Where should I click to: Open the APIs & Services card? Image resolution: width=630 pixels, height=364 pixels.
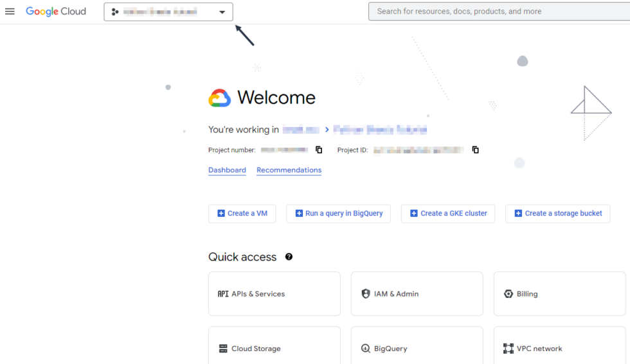pyautogui.click(x=274, y=294)
